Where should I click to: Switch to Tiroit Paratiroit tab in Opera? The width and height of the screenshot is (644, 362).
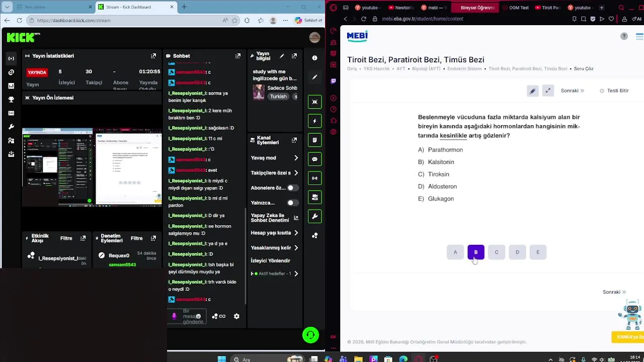[547, 8]
